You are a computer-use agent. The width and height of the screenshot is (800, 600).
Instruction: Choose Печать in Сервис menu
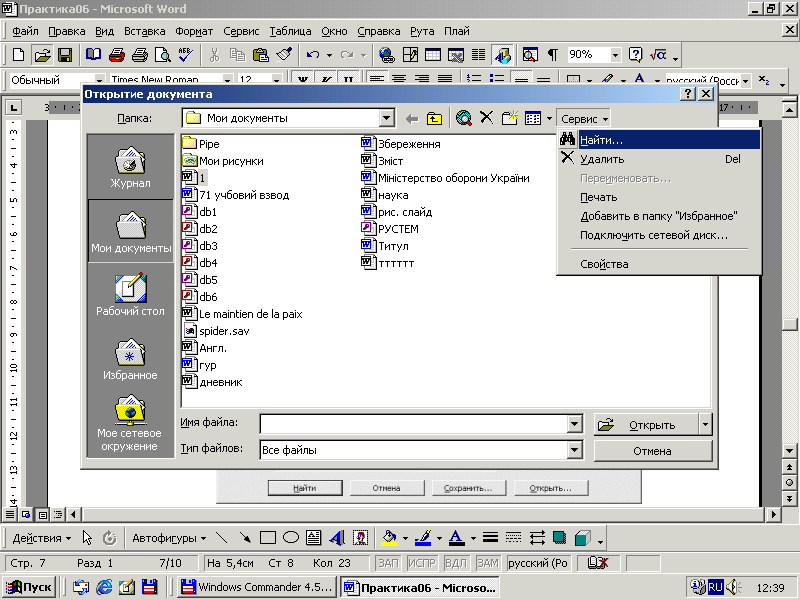659,197
